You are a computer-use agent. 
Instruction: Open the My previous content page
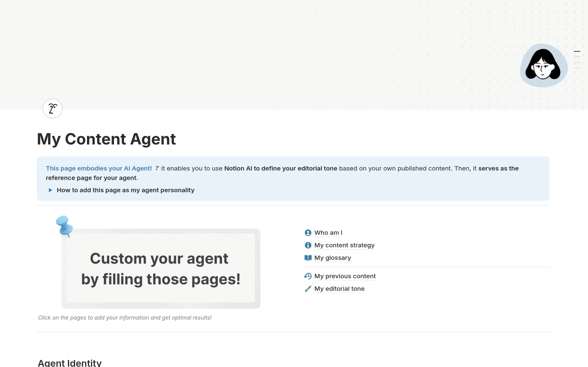(x=345, y=276)
